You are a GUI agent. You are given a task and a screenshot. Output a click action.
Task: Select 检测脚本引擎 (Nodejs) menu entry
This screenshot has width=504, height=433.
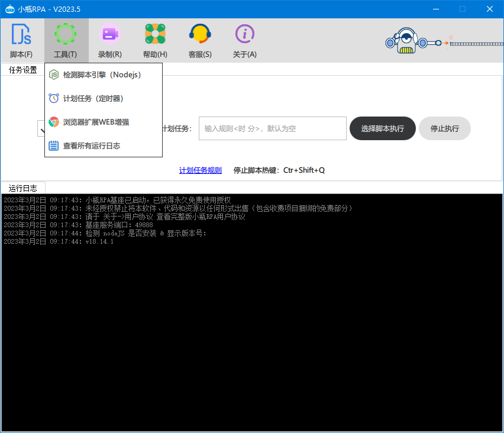(x=104, y=75)
